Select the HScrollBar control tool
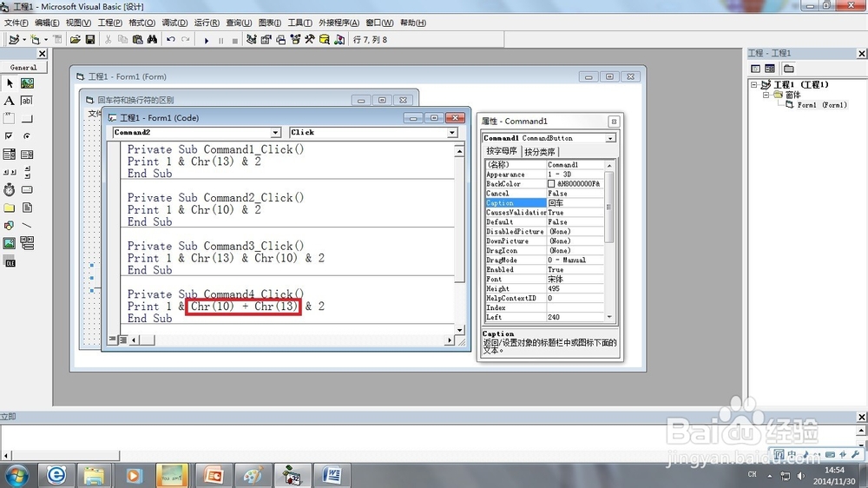 pyautogui.click(x=10, y=172)
